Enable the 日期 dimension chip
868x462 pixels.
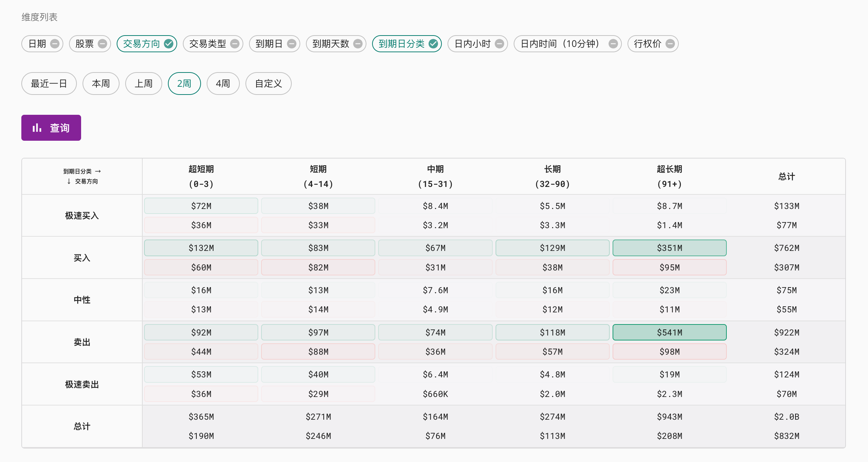point(42,44)
